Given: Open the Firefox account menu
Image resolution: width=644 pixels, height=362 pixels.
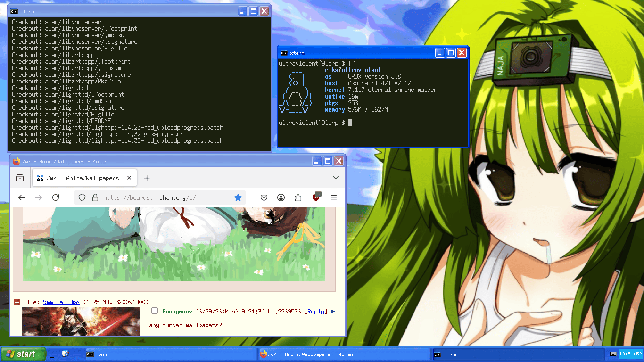Looking at the screenshot, I should tap(281, 197).
